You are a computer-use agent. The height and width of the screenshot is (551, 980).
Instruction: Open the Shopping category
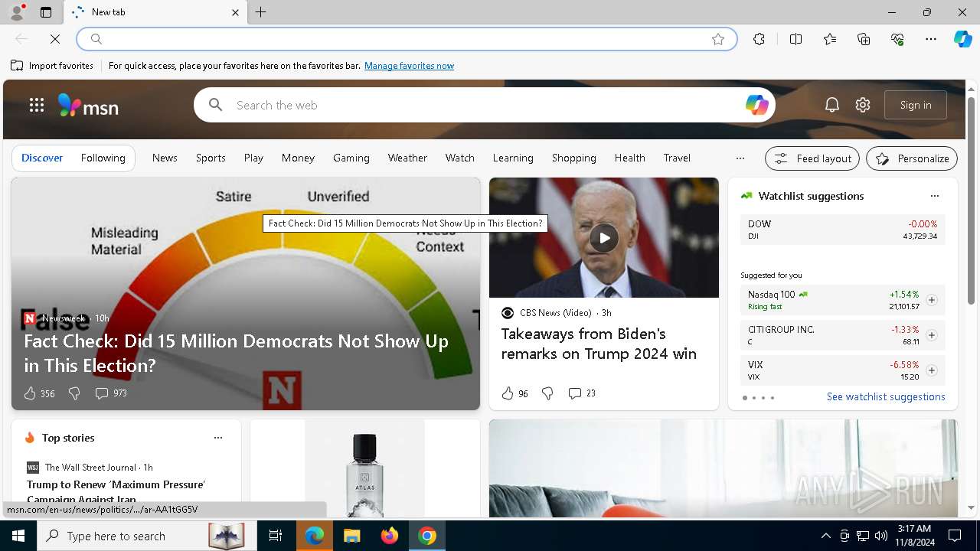pos(573,158)
